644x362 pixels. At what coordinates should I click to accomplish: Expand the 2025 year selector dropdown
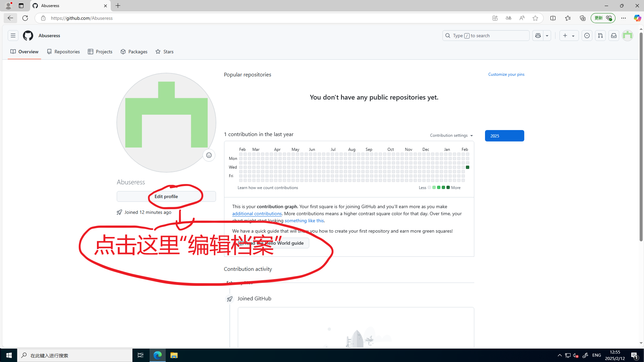pos(504,136)
